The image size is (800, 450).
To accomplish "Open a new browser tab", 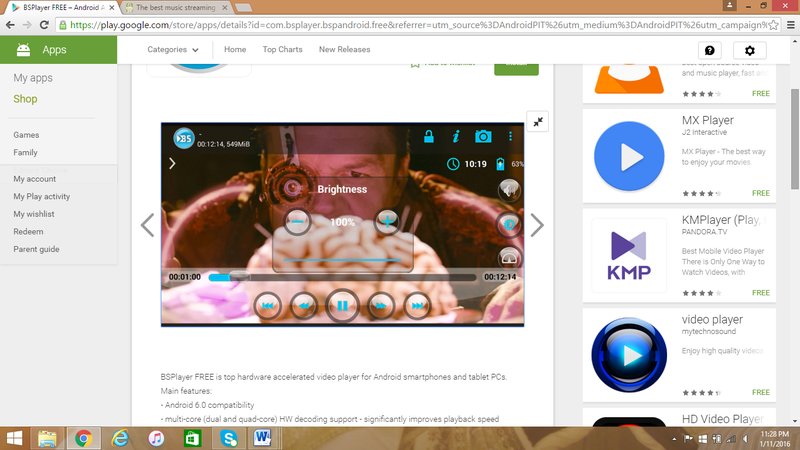I will point(243,8).
